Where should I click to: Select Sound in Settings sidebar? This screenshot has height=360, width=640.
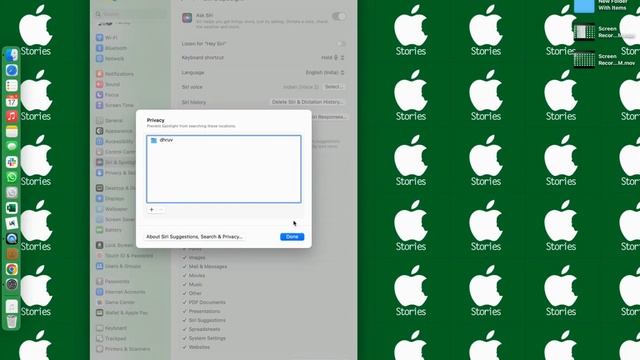coord(108,84)
